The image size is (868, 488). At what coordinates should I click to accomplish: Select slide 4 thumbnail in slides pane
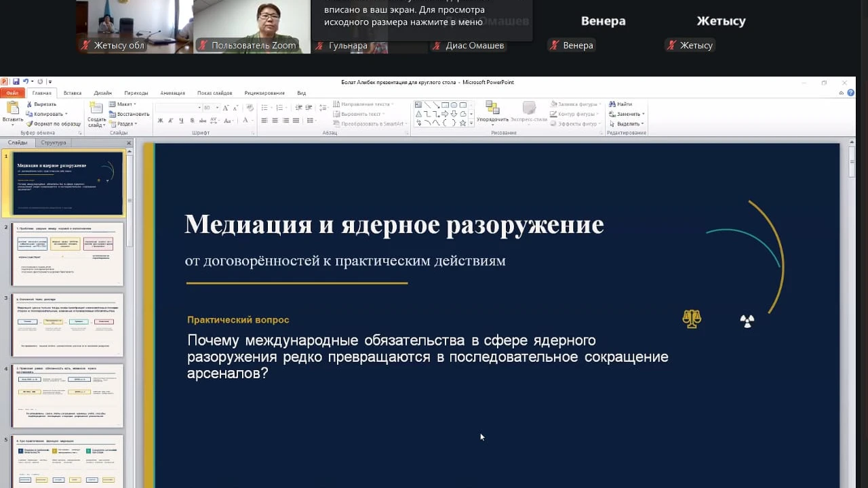point(68,396)
